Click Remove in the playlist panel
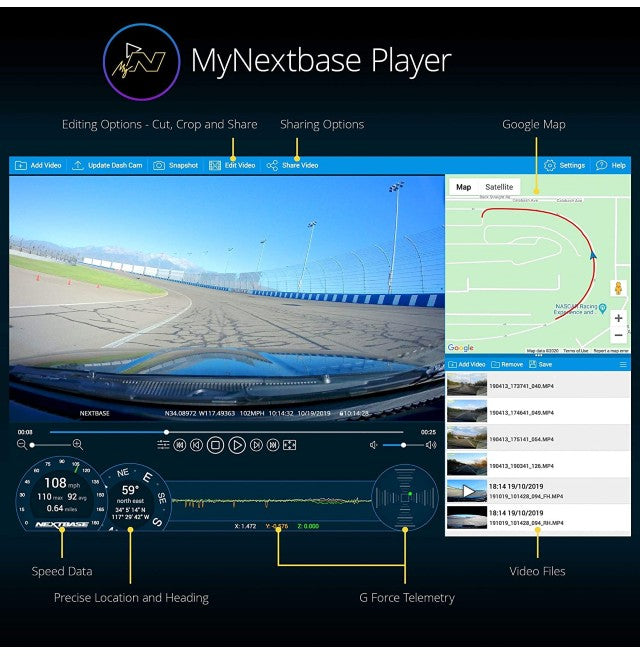This screenshot has width=640, height=656. point(506,365)
